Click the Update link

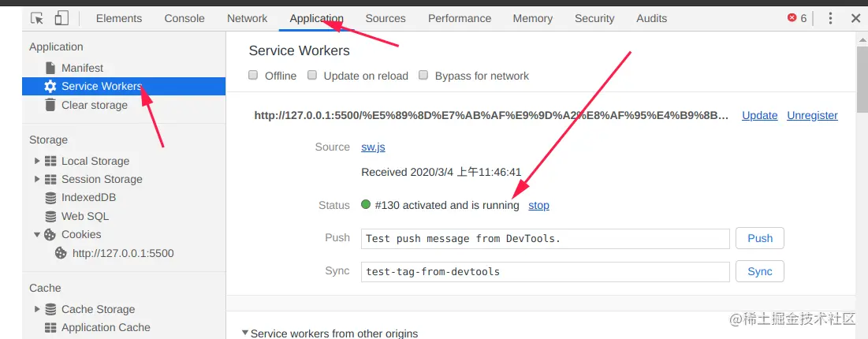(x=759, y=115)
